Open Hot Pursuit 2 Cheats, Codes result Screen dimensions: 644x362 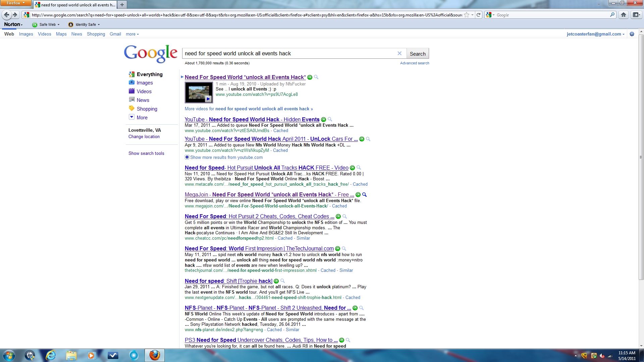(259, 217)
